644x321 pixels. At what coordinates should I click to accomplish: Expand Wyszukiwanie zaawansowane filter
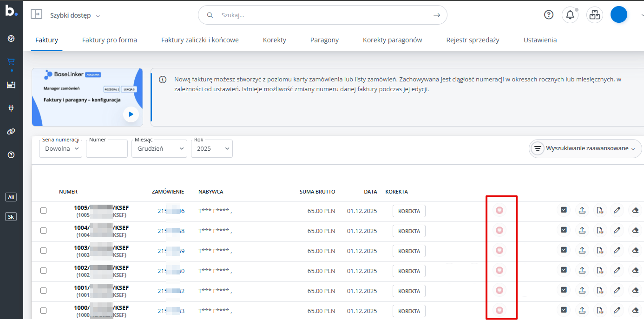pyautogui.click(x=585, y=149)
